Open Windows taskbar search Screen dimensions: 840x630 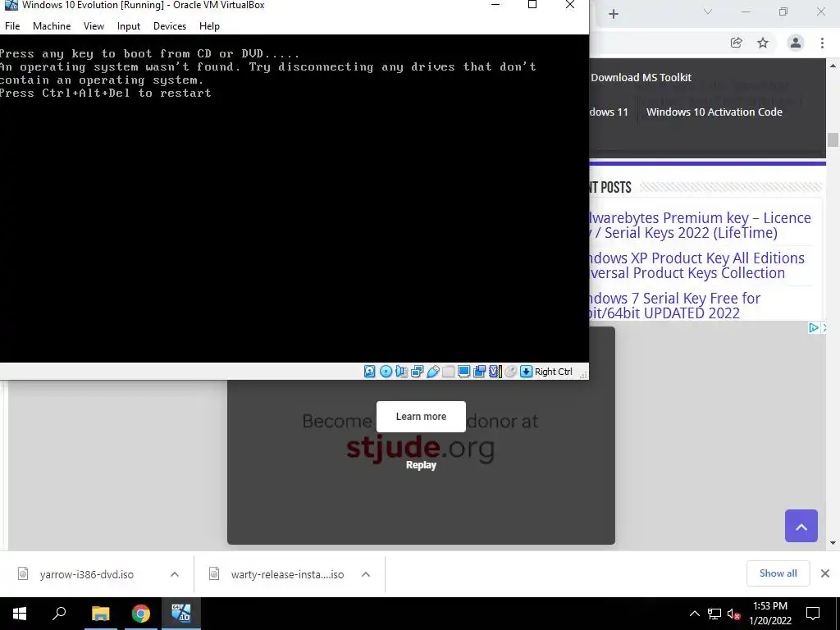59,614
